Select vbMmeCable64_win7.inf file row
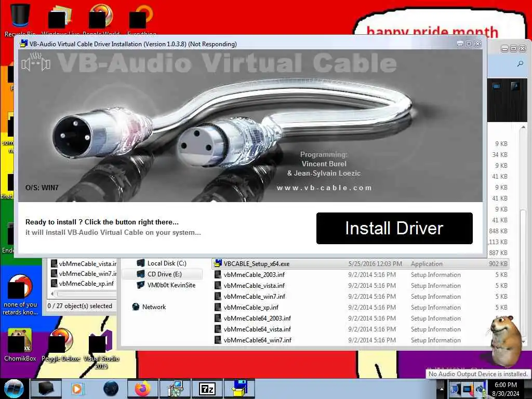Image resolution: width=532 pixels, height=399 pixels. pos(360,340)
